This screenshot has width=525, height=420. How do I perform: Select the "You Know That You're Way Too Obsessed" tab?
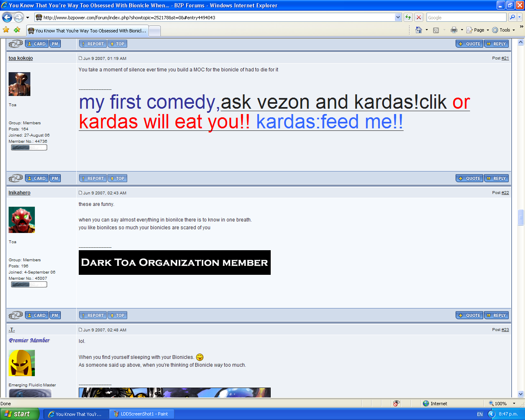coord(87,31)
